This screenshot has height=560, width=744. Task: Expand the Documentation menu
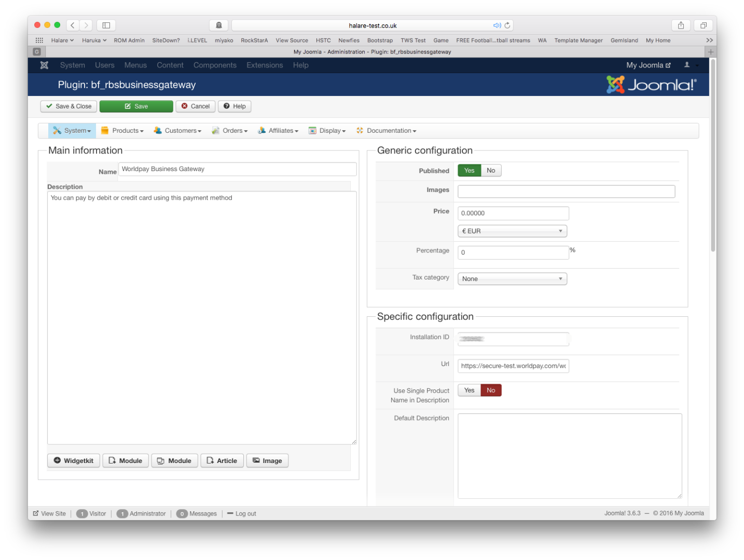point(386,131)
